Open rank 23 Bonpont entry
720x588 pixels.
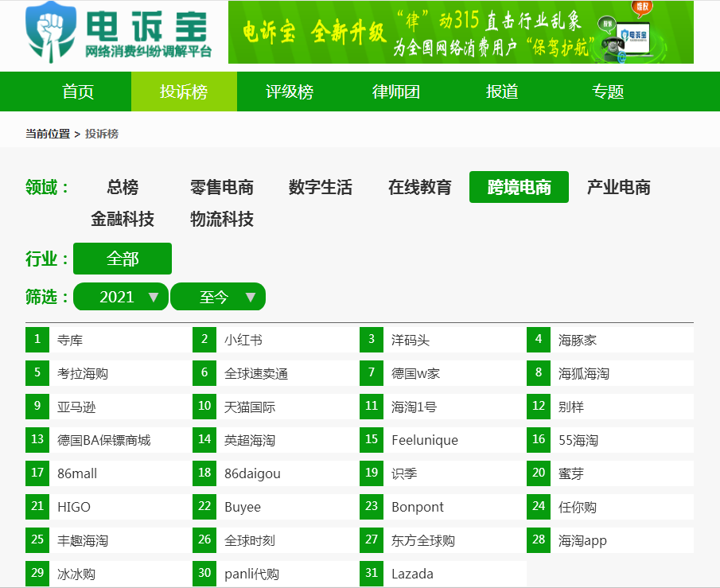pos(443,507)
